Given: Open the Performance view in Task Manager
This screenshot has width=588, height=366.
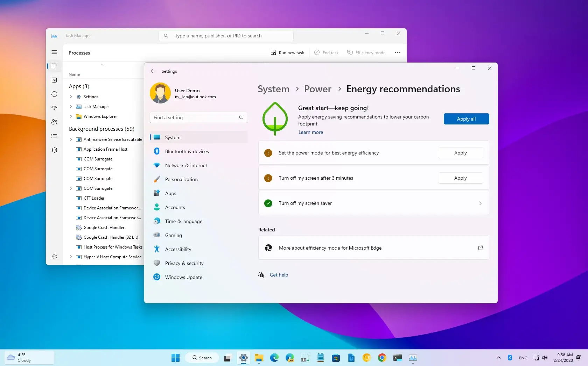Looking at the screenshot, I should tap(54, 80).
